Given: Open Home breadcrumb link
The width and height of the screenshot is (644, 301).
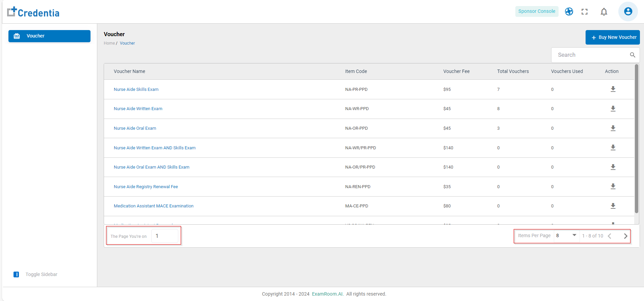Looking at the screenshot, I should [109, 43].
